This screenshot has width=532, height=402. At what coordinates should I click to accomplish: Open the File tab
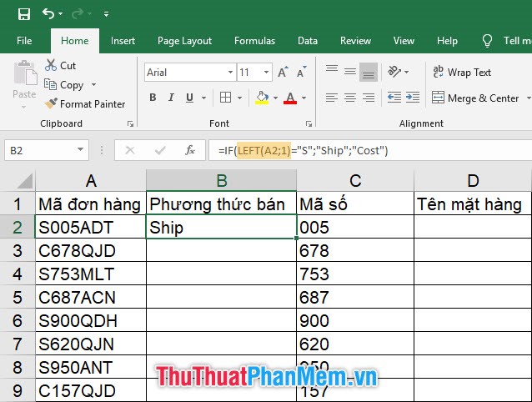24,41
